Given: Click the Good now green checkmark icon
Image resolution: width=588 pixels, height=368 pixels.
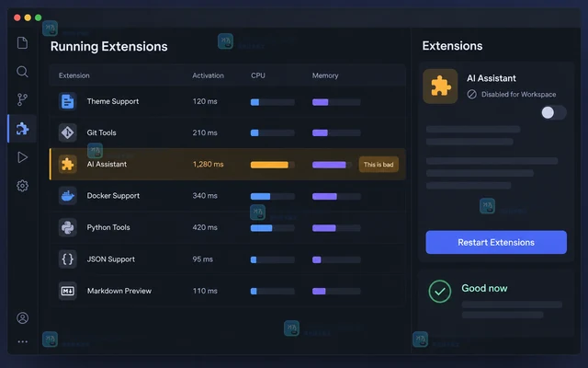Looking at the screenshot, I should [x=440, y=292].
